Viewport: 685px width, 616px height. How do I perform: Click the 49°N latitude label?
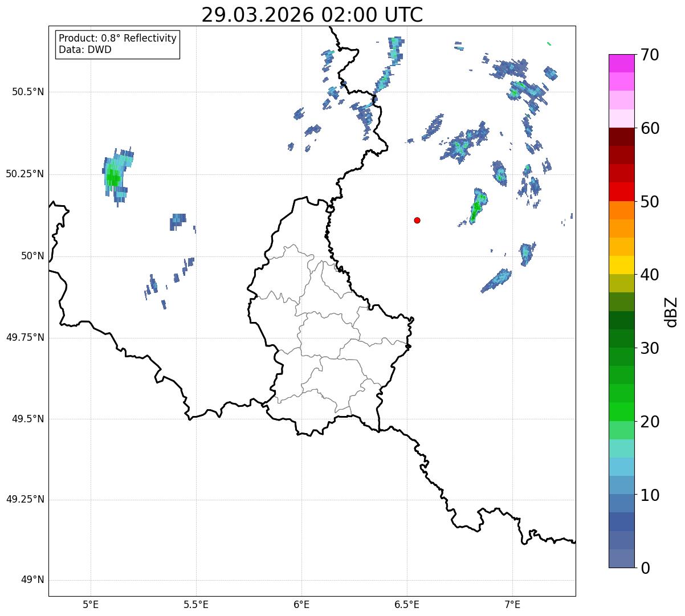[32, 580]
